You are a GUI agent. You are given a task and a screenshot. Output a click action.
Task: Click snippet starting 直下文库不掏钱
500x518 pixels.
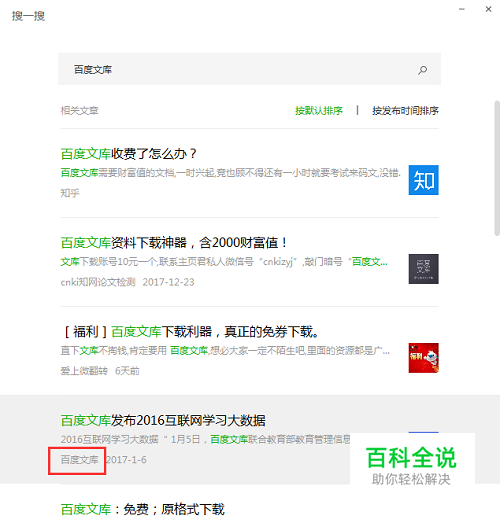pyautogui.click(x=225, y=351)
